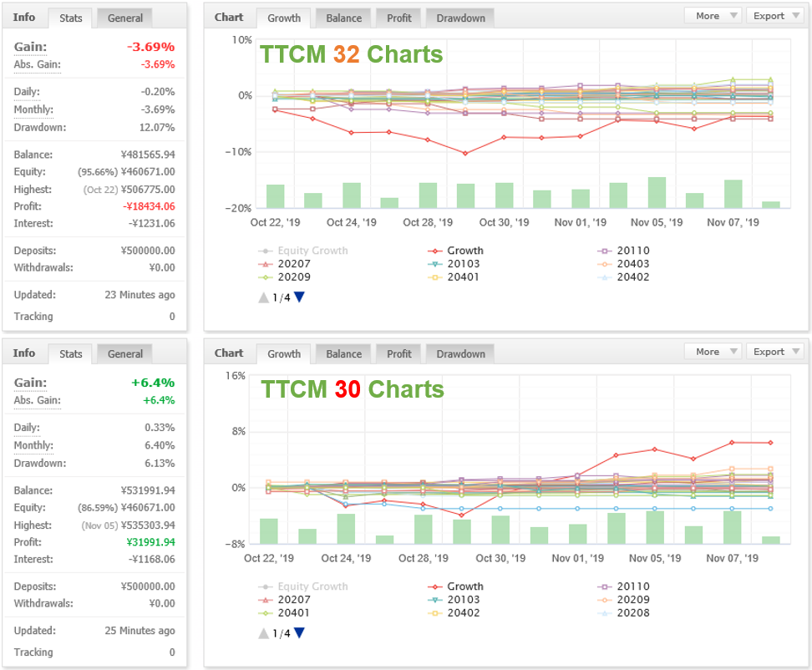Toggle 20208 series in bottom chart legend

623,612
